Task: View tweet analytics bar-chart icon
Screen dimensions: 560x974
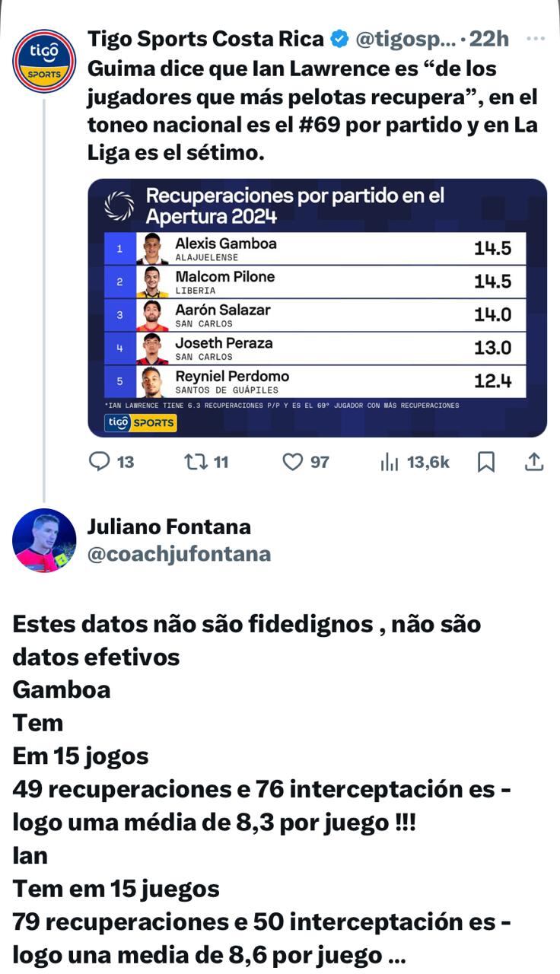Action: 390,461
